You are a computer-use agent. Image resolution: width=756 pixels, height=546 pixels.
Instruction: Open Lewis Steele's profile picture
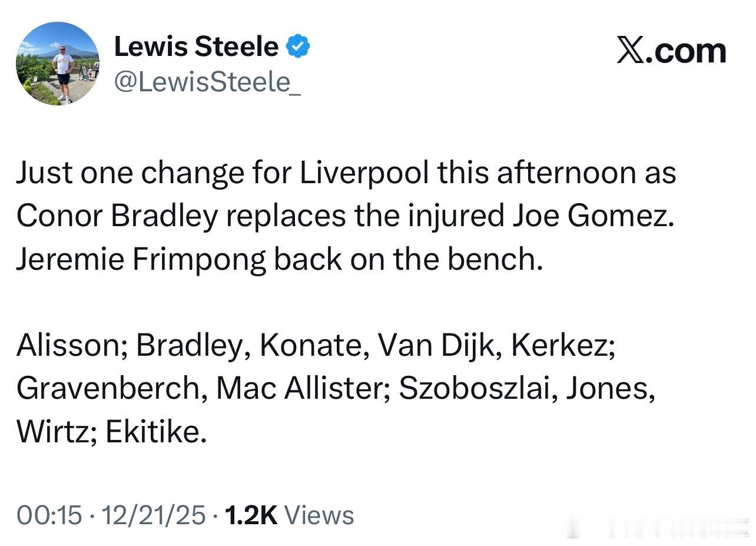[57, 64]
